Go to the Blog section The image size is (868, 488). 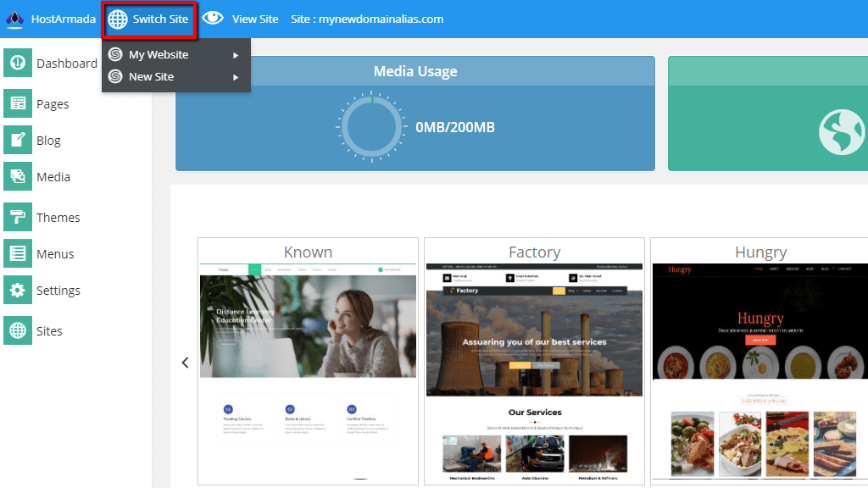(48, 141)
